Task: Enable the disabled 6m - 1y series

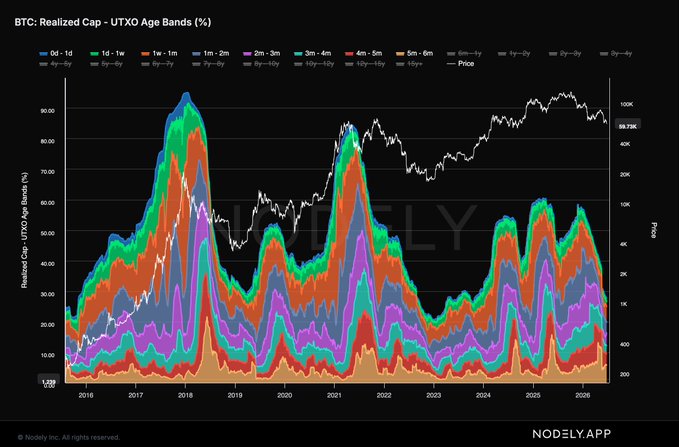Action: point(464,53)
